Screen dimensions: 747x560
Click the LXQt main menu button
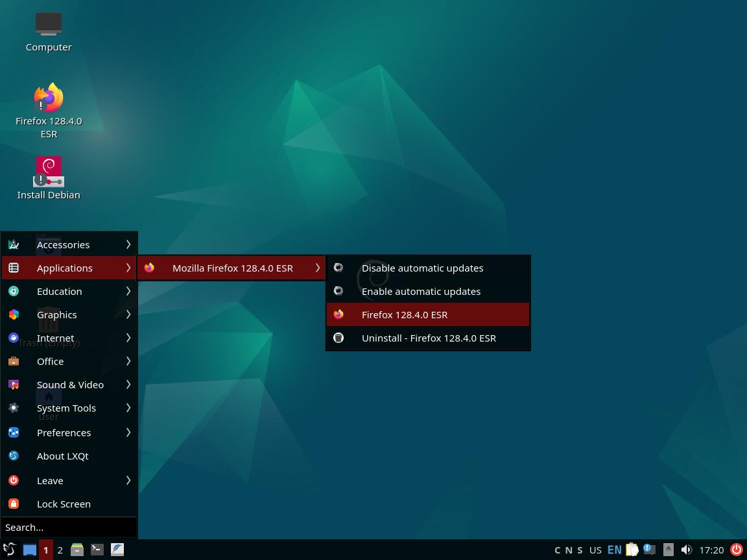pos(10,550)
